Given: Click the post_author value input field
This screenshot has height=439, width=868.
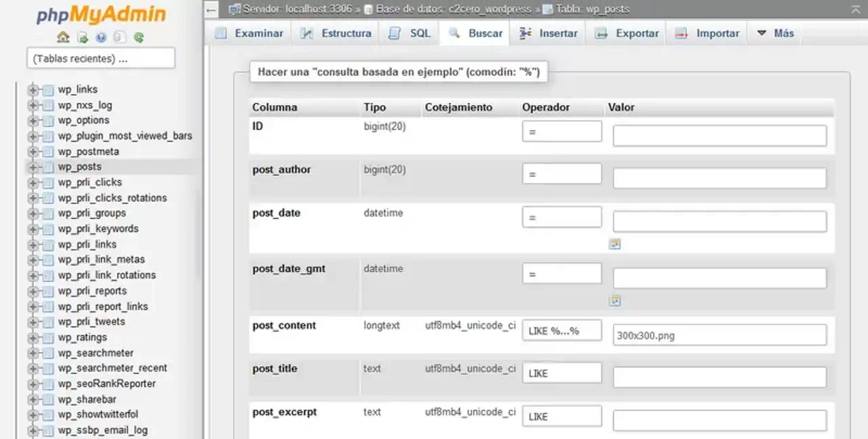Looking at the screenshot, I should 719,178.
